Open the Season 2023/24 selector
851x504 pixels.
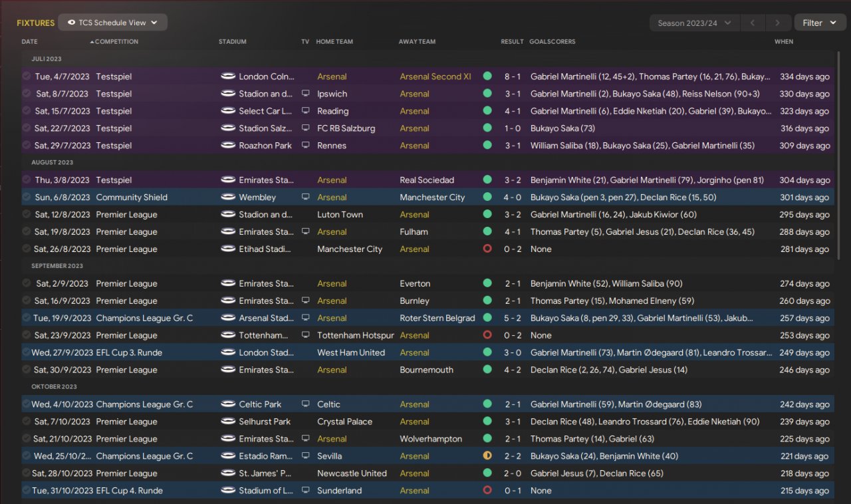[x=694, y=23]
